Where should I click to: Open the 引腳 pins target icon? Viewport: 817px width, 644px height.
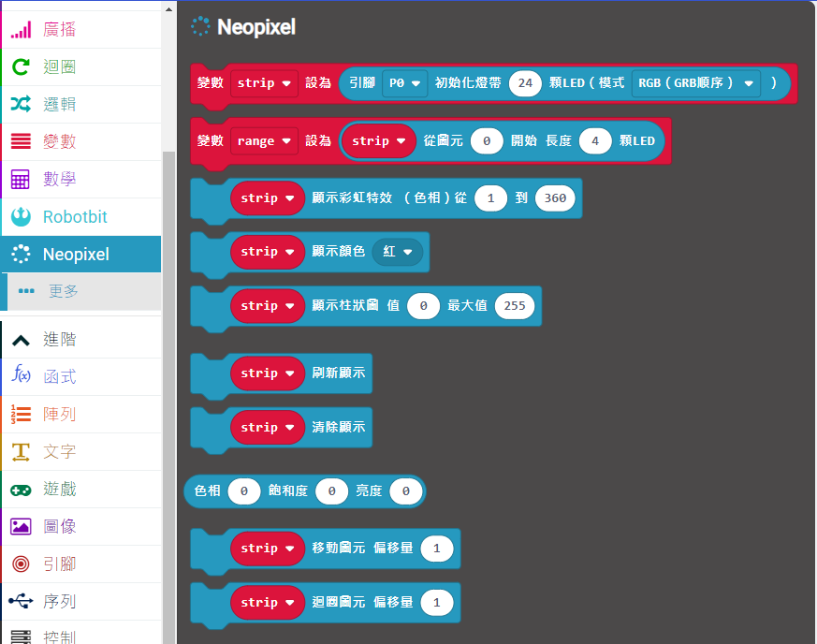click(x=21, y=564)
